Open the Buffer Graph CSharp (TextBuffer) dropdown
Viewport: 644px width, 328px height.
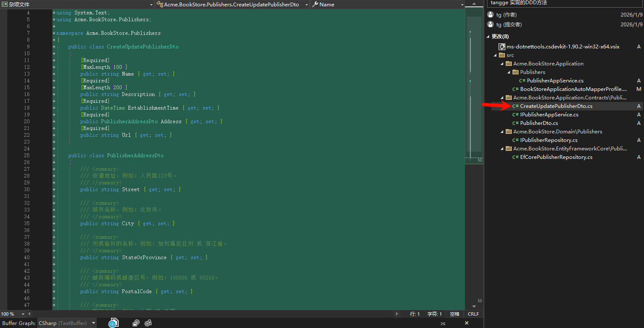click(66, 323)
